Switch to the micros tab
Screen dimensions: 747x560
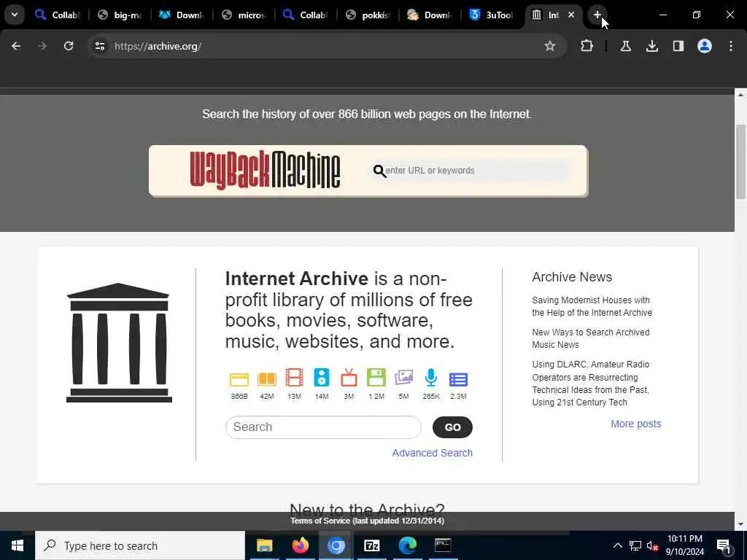point(244,15)
